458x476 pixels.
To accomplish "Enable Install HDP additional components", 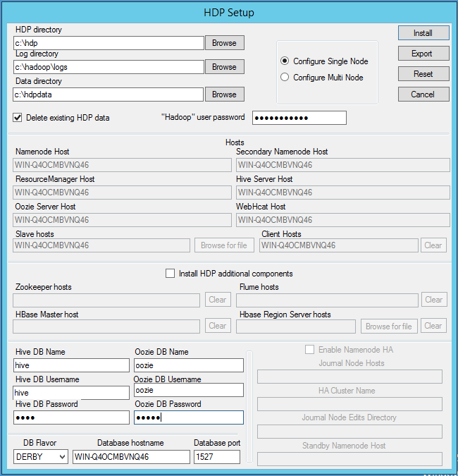I will coord(170,273).
